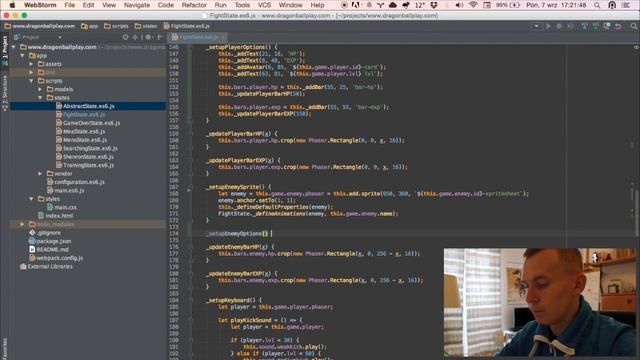Collapse the styles folder
640x360 pixels.
31,199
